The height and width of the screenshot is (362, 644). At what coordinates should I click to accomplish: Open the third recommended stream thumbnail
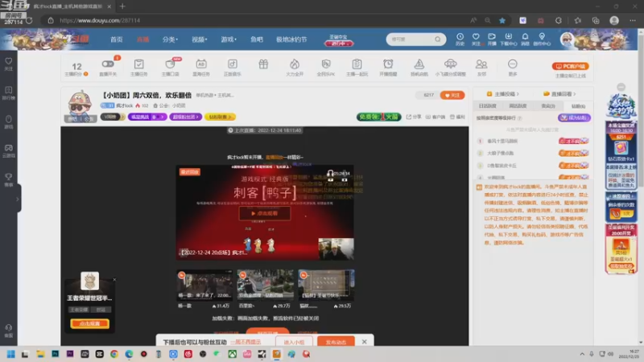pyautogui.click(x=327, y=286)
